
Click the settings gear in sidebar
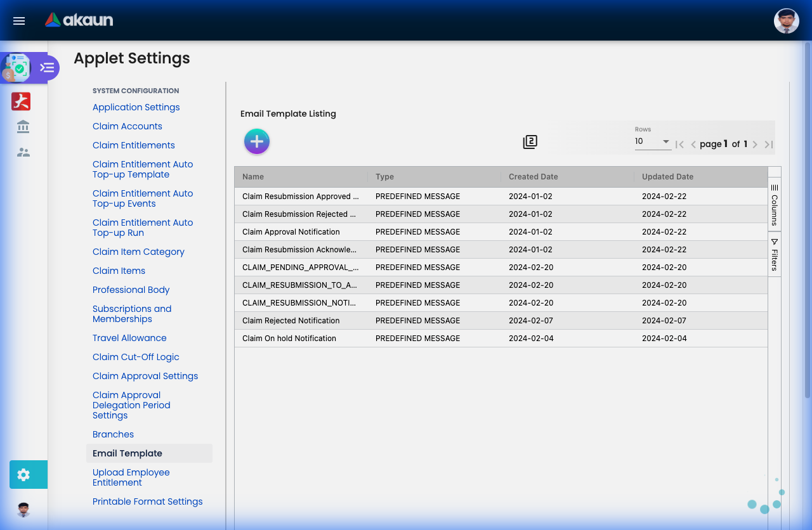[24, 474]
